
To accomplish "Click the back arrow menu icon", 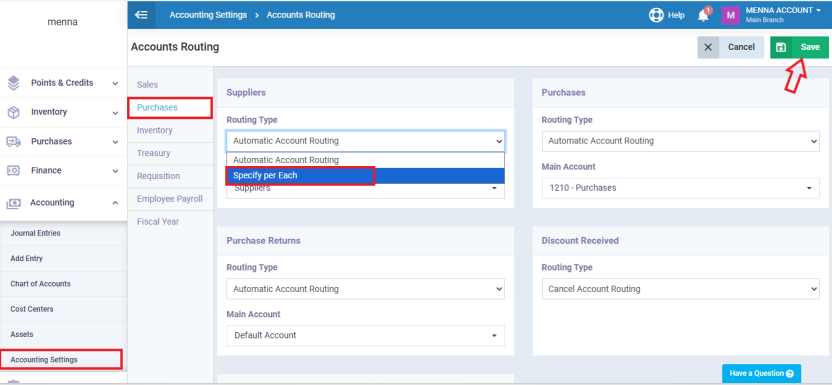I will (141, 15).
